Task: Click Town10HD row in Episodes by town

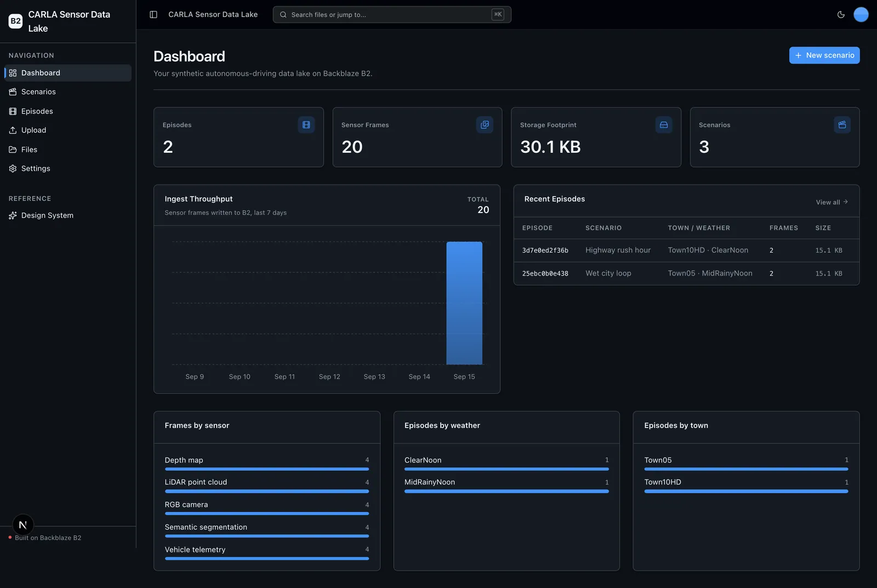Action: [x=747, y=486]
